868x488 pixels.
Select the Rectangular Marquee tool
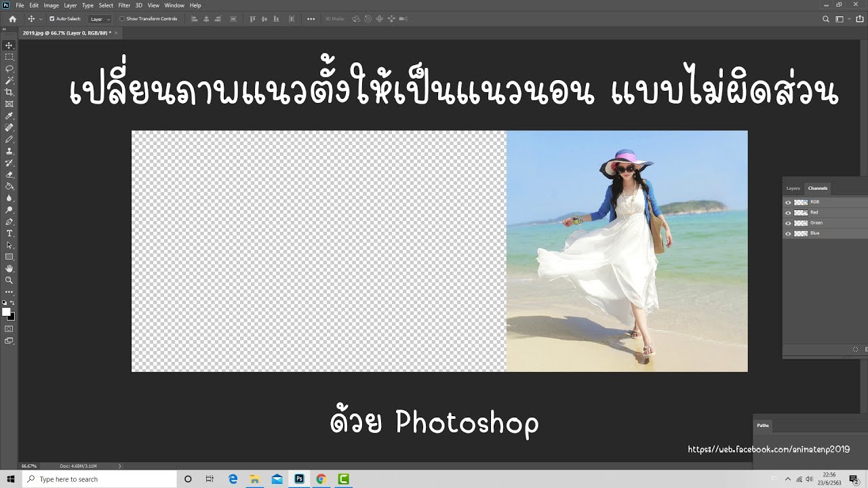[9, 57]
